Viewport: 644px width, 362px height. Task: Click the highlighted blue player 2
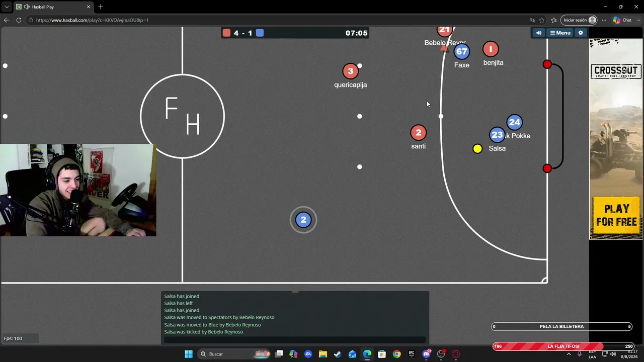(303, 220)
